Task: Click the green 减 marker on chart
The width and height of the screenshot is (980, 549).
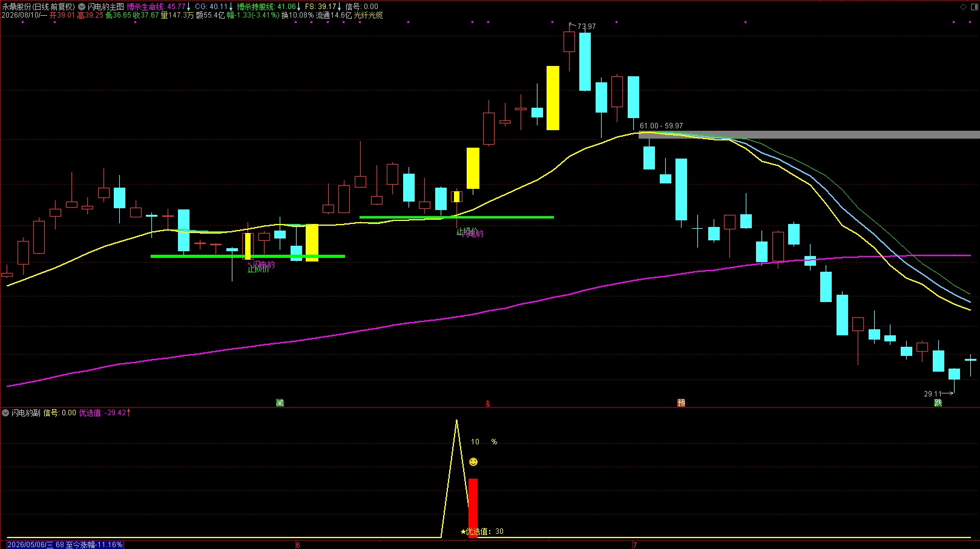Action: pos(280,403)
